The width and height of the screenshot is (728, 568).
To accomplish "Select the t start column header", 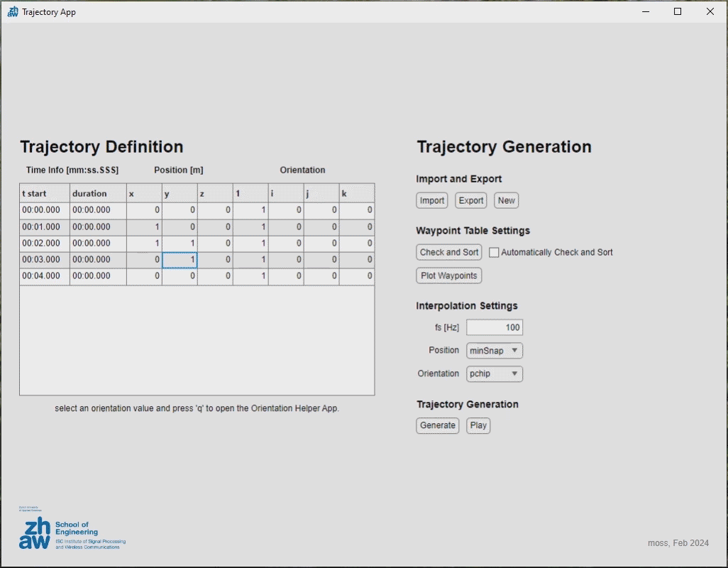I will [x=44, y=193].
